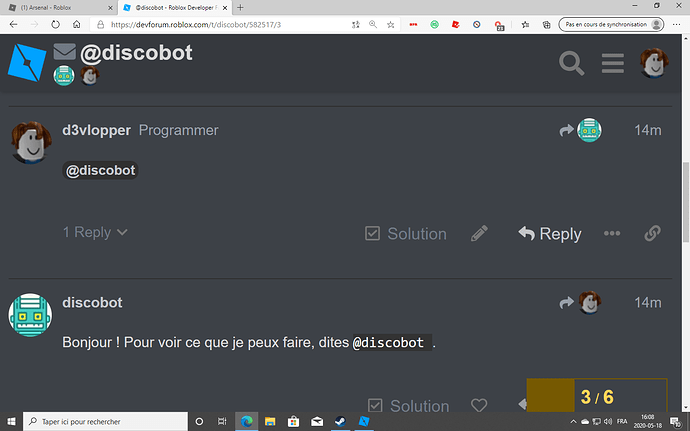
Task: Click the @discobot mention in the post
Action: [x=100, y=170]
